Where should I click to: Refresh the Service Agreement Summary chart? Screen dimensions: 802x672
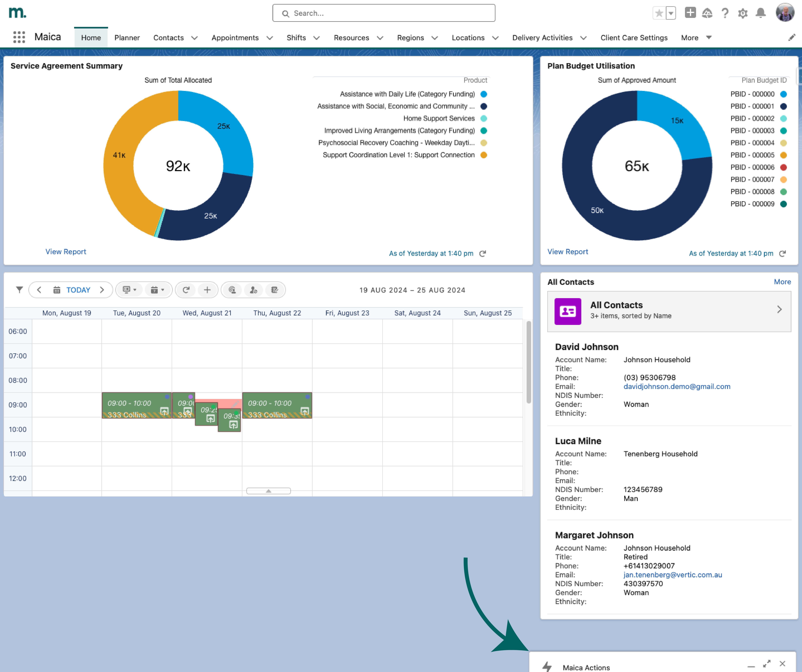(x=482, y=254)
